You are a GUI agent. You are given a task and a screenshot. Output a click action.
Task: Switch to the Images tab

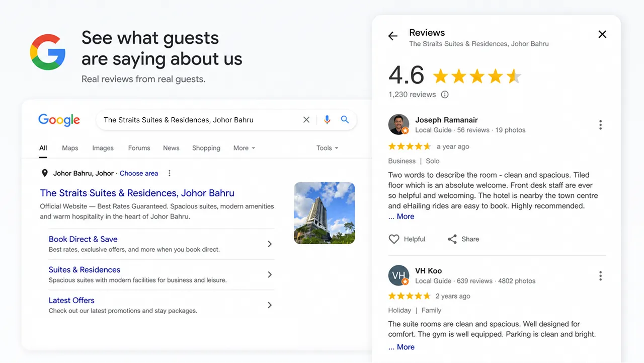coord(103,148)
